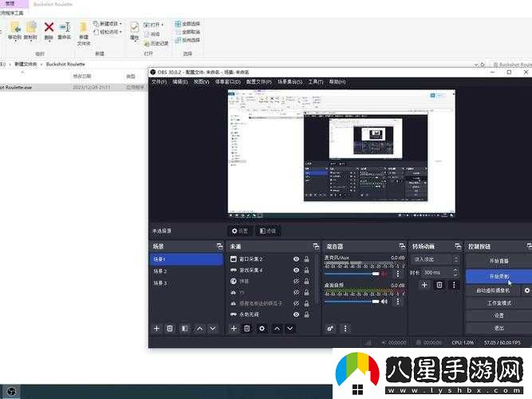Expand 轻松访问 dropdown in Explorer ribbon
Viewport: 532px width, 399px height.
(x=108, y=32)
